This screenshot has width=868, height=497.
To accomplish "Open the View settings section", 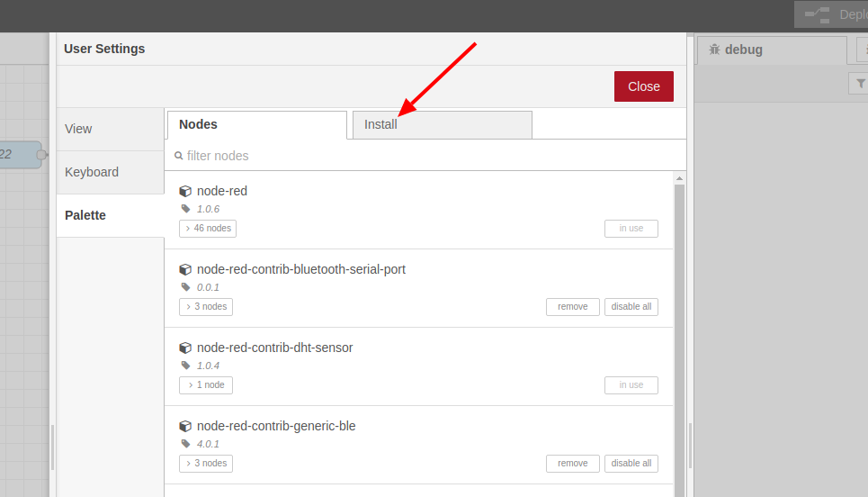I will click(110, 129).
